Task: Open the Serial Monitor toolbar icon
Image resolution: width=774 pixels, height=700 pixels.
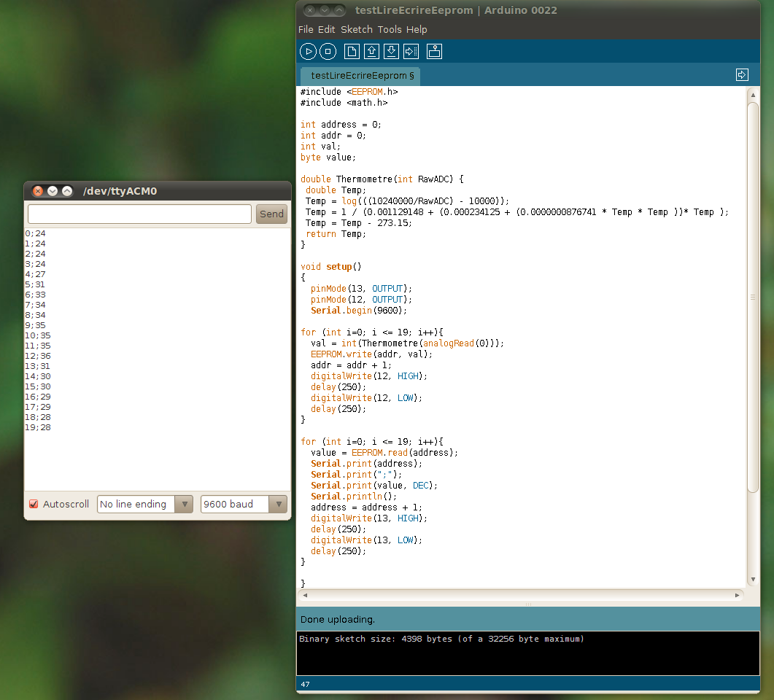Action: pos(434,51)
